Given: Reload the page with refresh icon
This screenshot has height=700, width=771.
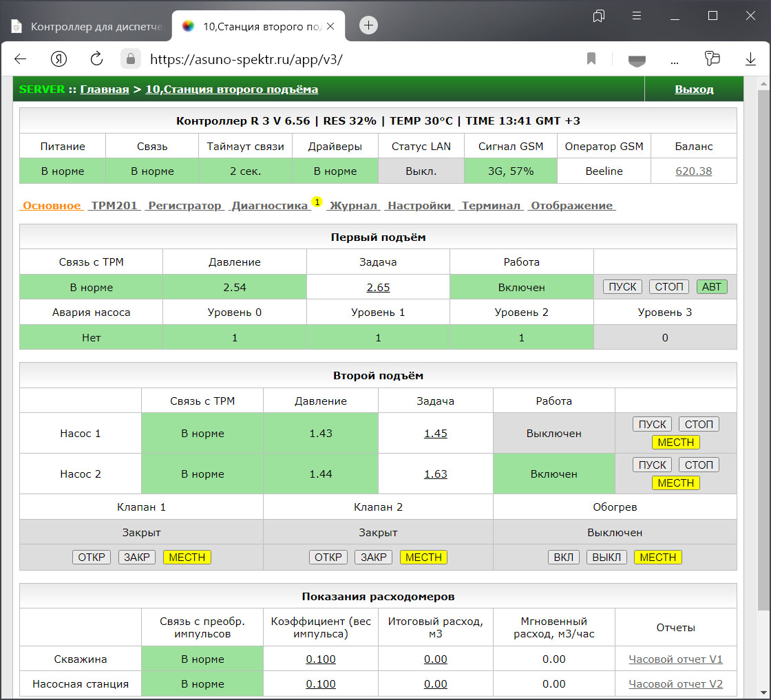Looking at the screenshot, I should tap(96, 59).
